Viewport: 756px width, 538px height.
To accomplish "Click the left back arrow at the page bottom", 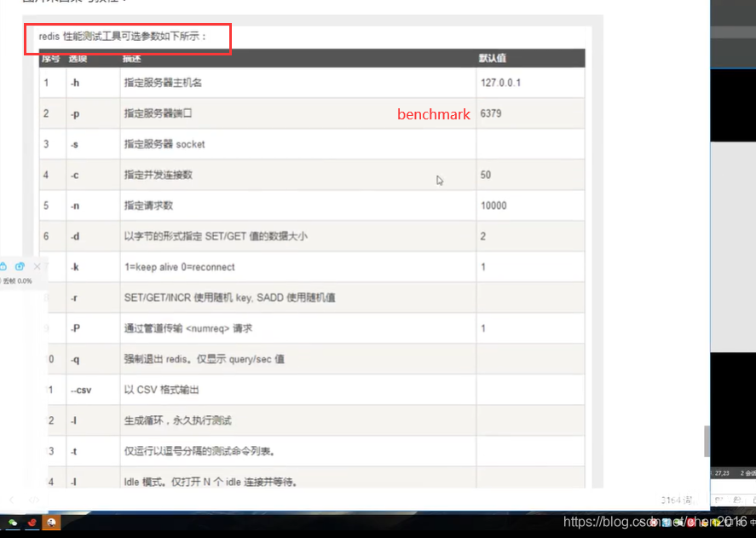I will coord(12,500).
